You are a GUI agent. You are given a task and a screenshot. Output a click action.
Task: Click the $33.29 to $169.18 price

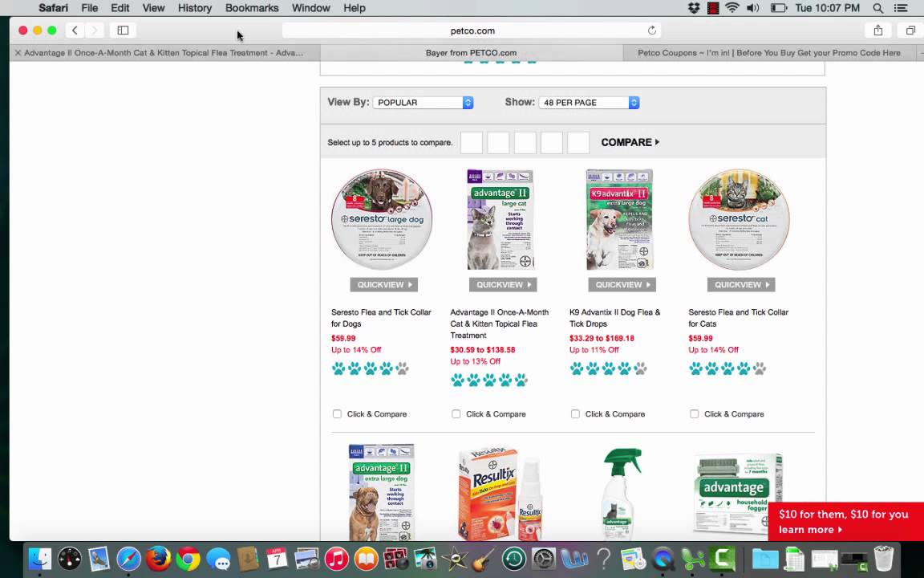click(602, 339)
